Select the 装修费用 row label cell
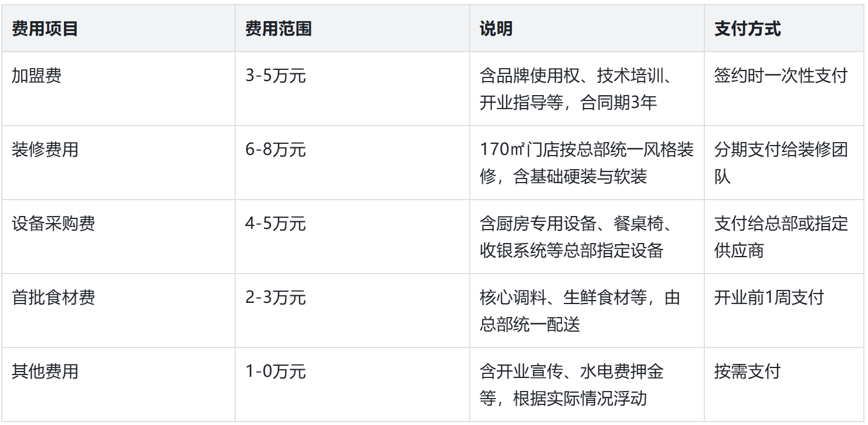 coord(45,150)
